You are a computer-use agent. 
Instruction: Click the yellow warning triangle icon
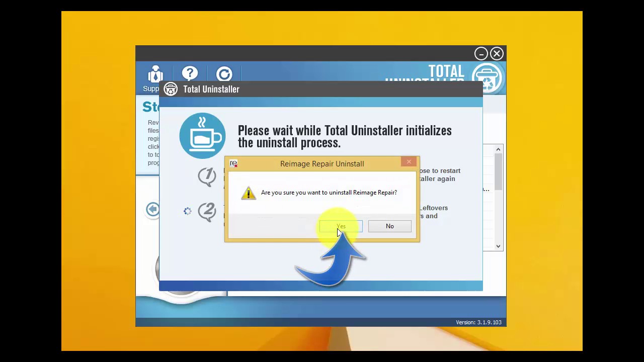pyautogui.click(x=248, y=193)
